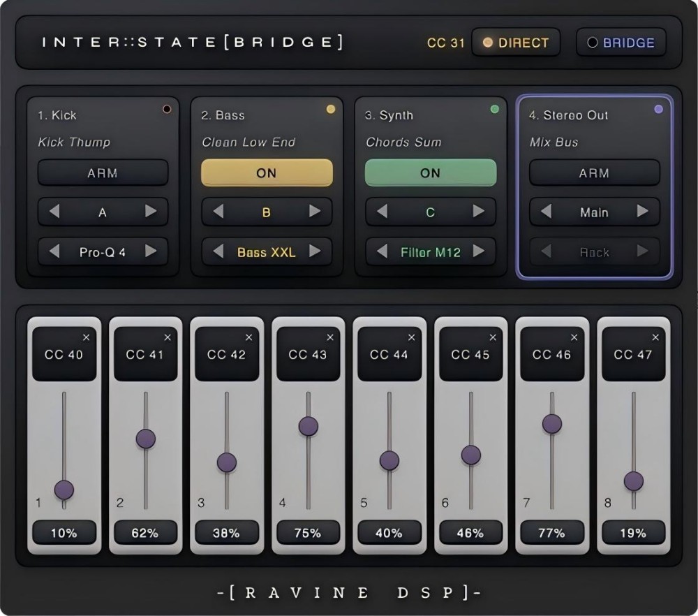Screen dimensions: 698x616
Task: Remove the CC 41 assignment with its X
Action: (x=168, y=337)
